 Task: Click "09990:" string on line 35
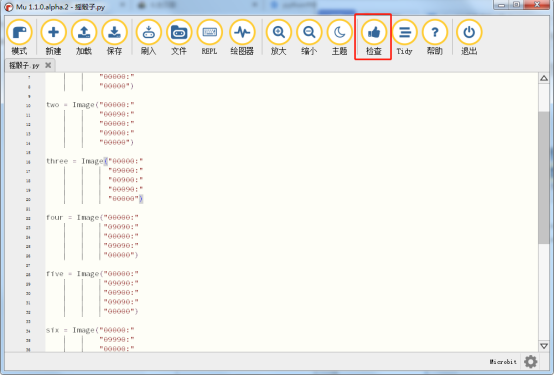click(117, 340)
